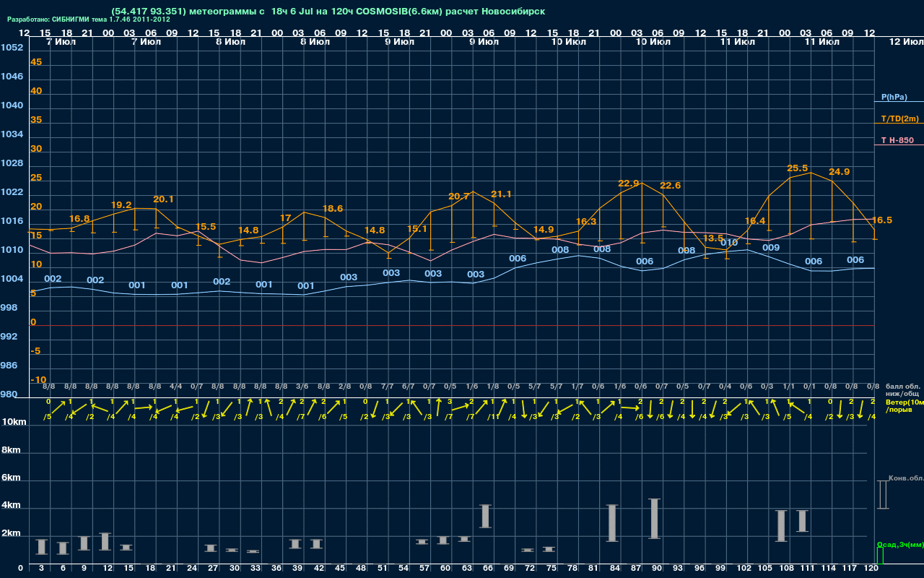Click the 21.1 temperature value
Screen dimensions: 924x578
[502, 194]
